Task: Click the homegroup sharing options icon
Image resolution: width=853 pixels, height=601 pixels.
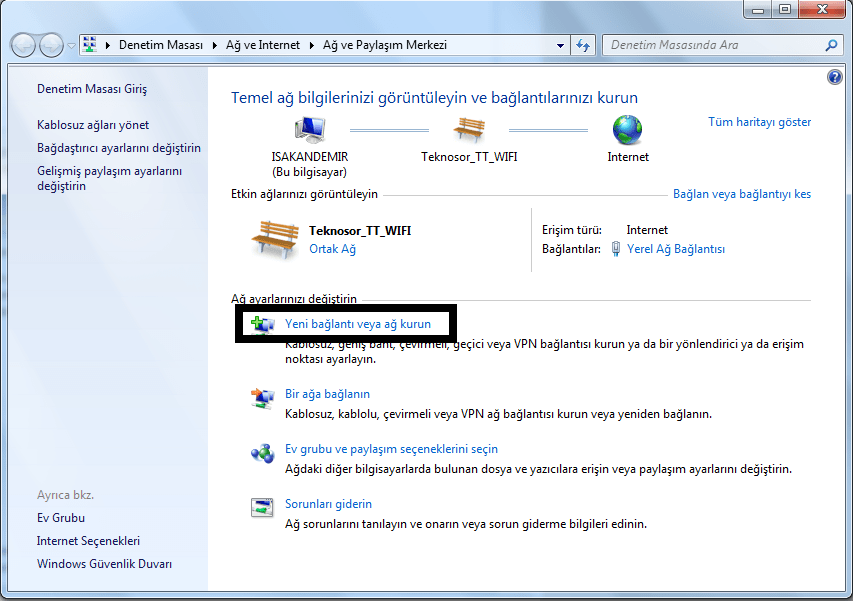Action: tap(262, 452)
